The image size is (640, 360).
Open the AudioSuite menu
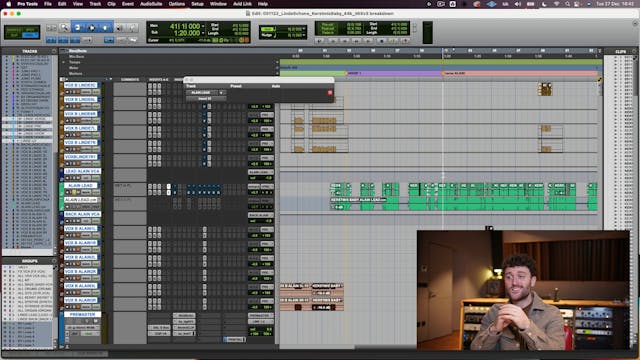click(151, 4)
